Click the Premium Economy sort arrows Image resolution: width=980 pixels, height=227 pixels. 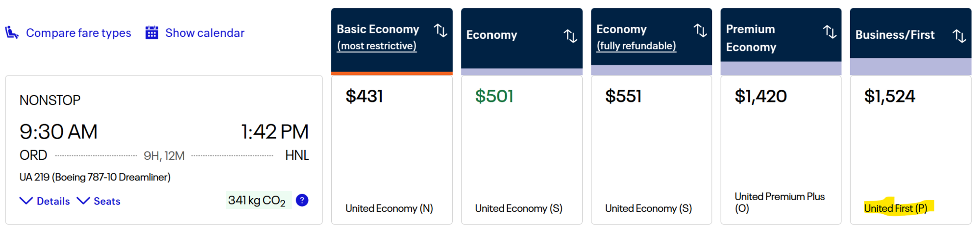pyautogui.click(x=830, y=32)
